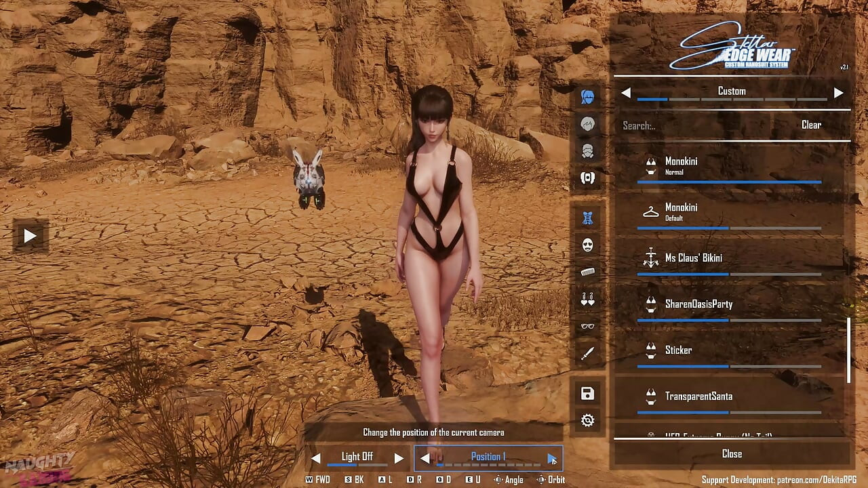Open the beard customization category icon
The image size is (868, 488).
pos(587,150)
